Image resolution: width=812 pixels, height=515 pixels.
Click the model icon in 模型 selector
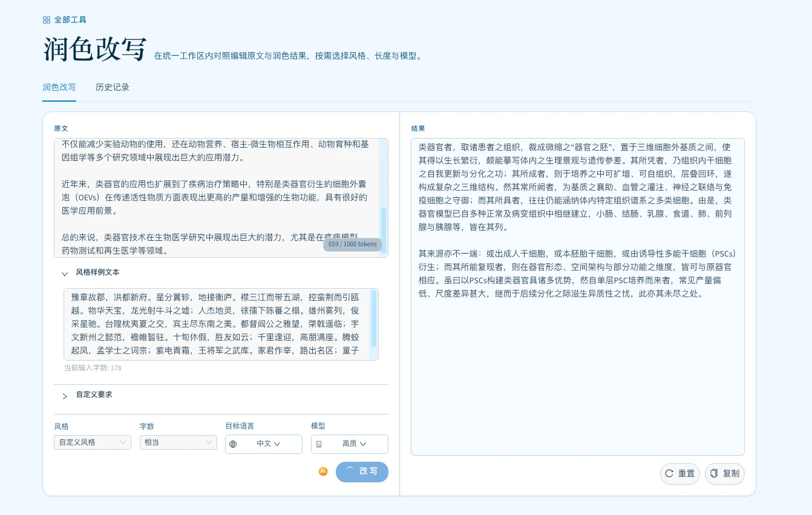(319, 444)
